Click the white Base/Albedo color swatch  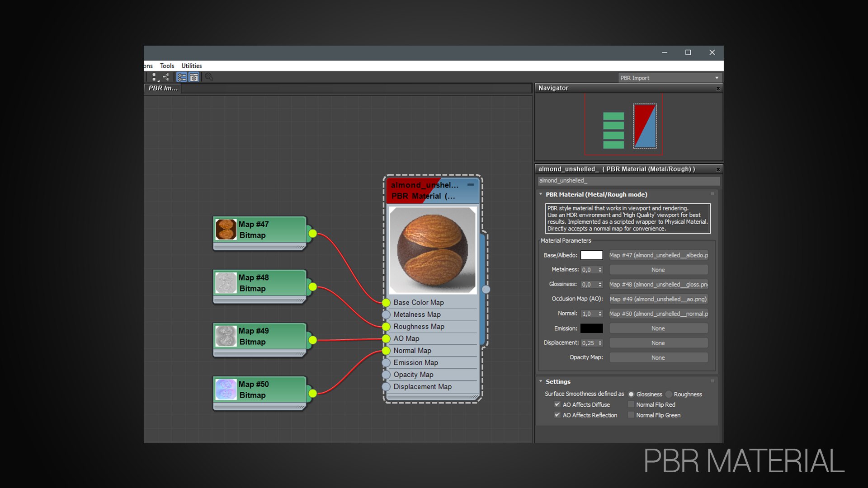(x=591, y=255)
